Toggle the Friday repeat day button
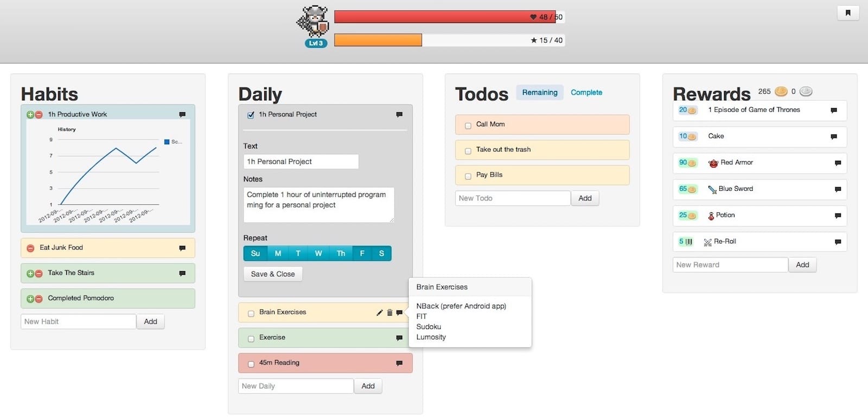Image resolution: width=868 pixels, height=418 pixels. click(x=362, y=254)
